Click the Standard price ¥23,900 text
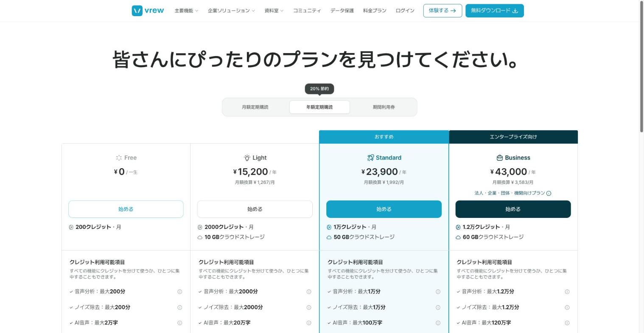Screen dimensions: 644x333 380,172
